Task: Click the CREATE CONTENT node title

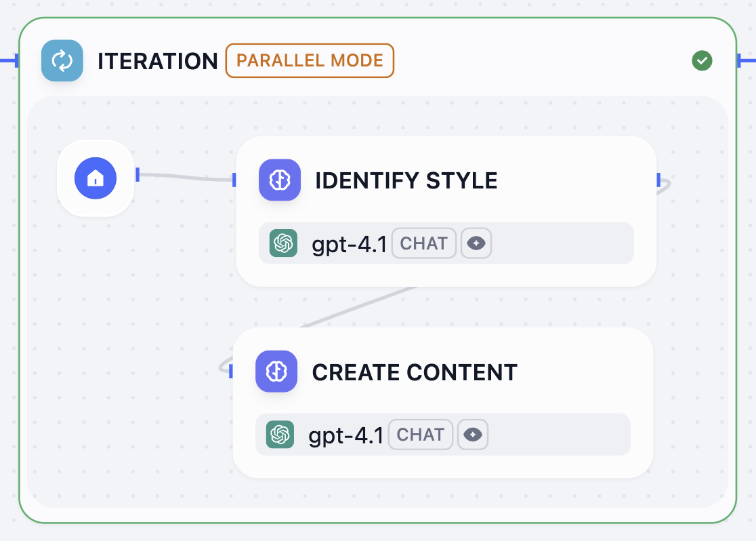Action: point(415,372)
